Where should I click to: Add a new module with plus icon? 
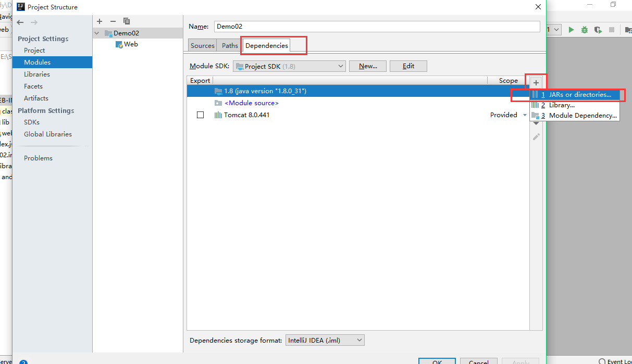pos(100,21)
